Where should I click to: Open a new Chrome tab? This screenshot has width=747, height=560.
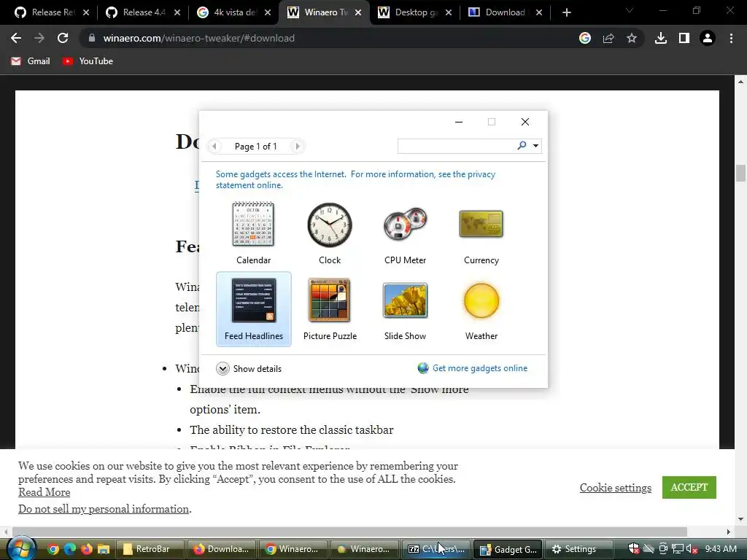566,12
